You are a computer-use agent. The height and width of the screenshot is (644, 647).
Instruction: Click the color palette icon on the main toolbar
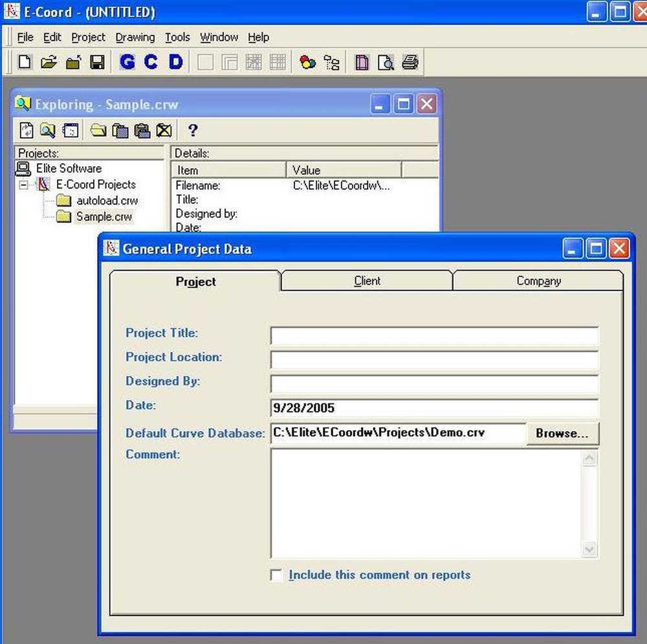(307, 62)
